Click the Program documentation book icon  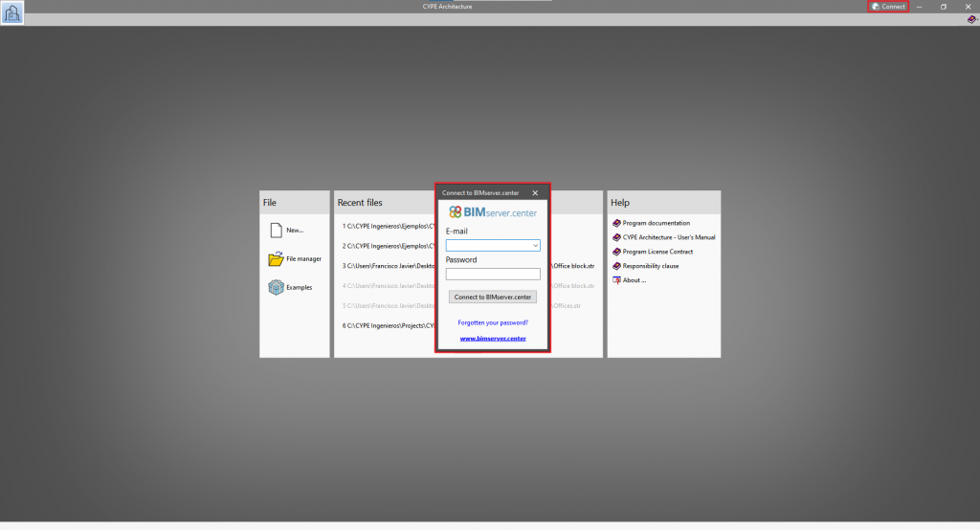pos(616,223)
